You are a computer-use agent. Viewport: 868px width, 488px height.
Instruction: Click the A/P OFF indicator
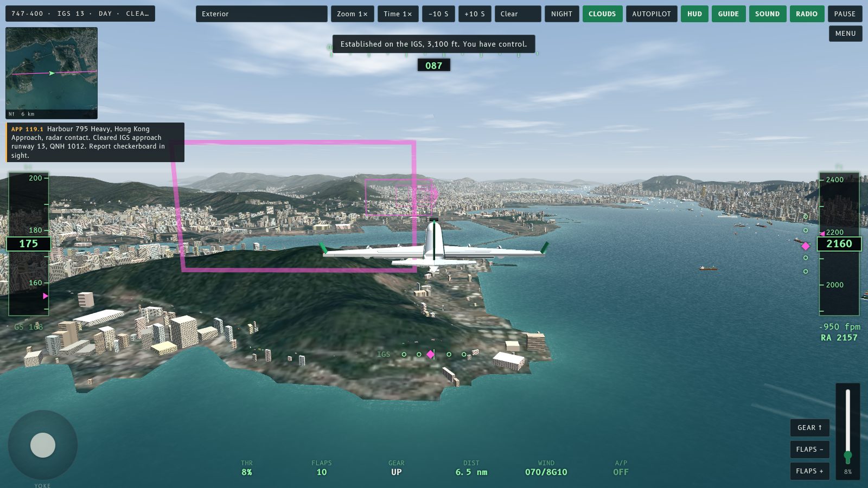621,468
